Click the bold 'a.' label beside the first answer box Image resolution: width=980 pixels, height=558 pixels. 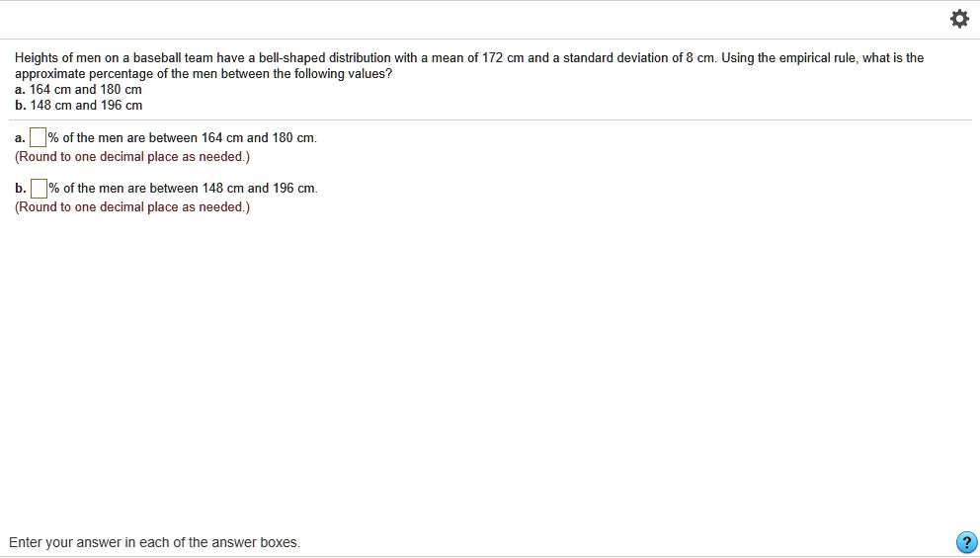[x=21, y=138]
